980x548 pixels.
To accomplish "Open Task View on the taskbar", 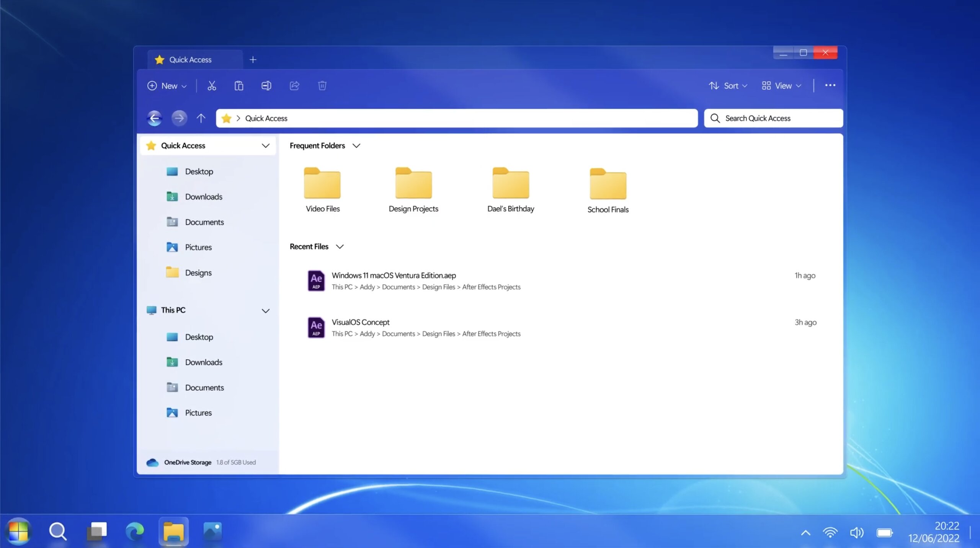I will (x=96, y=532).
